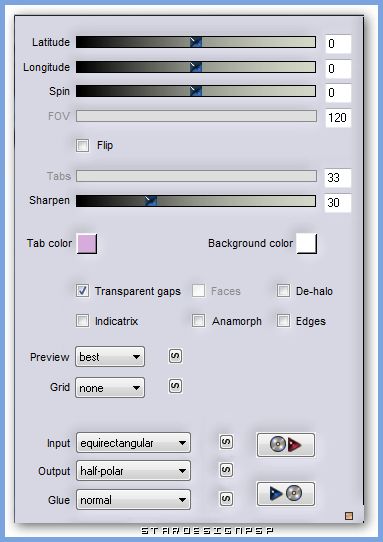Image resolution: width=383 pixels, height=542 pixels.
Task: Check the Edges checkbox
Action: 283,321
